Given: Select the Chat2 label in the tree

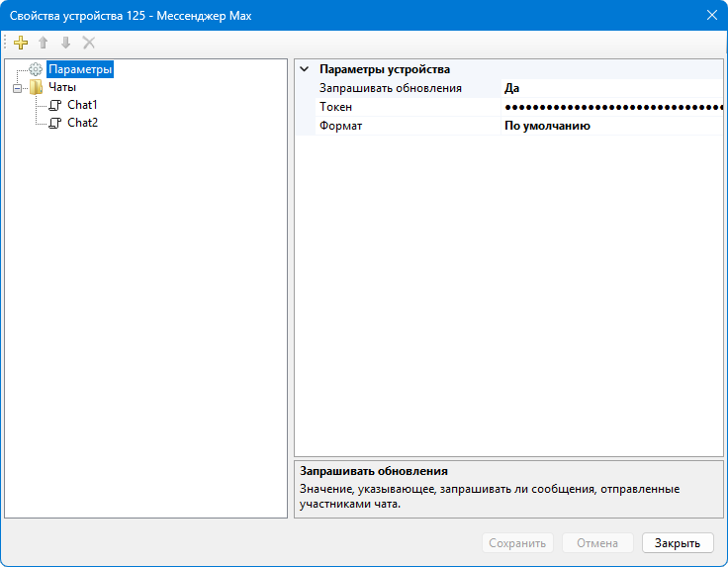Looking at the screenshot, I should [x=82, y=123].
